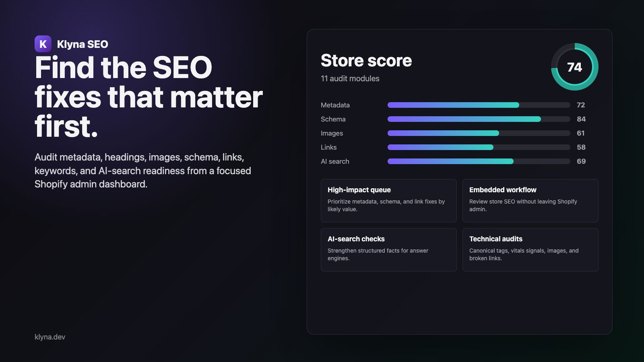Click the Metadata progress bar

coord(479,105)
